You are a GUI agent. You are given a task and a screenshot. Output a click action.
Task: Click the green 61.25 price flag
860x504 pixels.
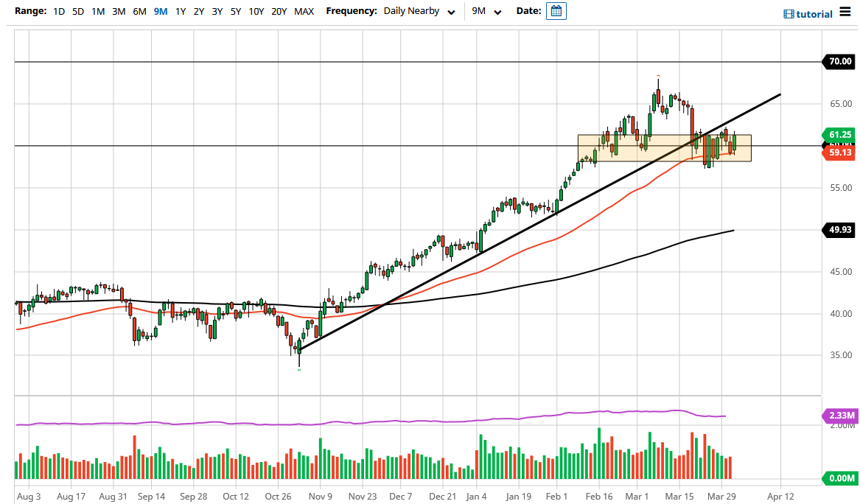tap(839, 135)
